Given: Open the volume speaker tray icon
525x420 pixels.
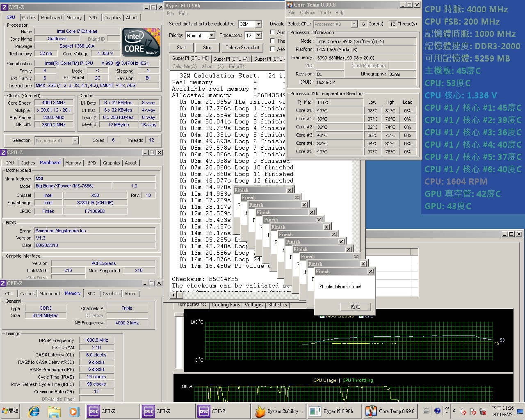Looking at the screenshot, I should point(463,411).
